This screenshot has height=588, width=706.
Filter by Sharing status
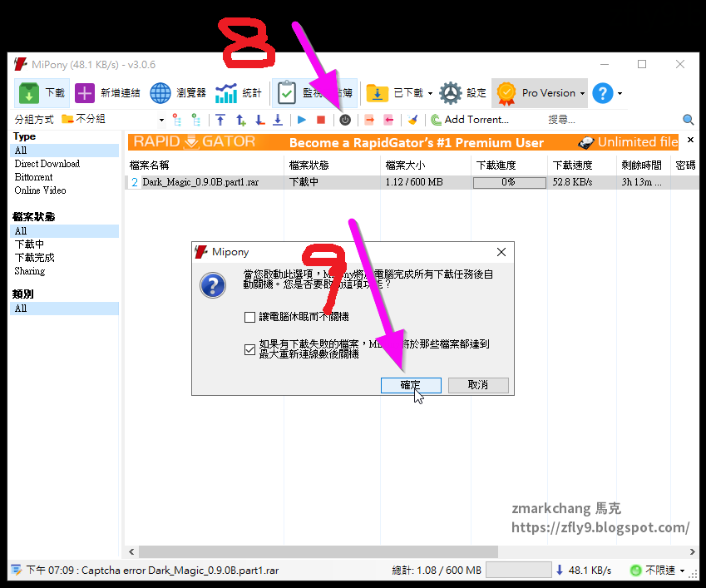tap(30, 271)
